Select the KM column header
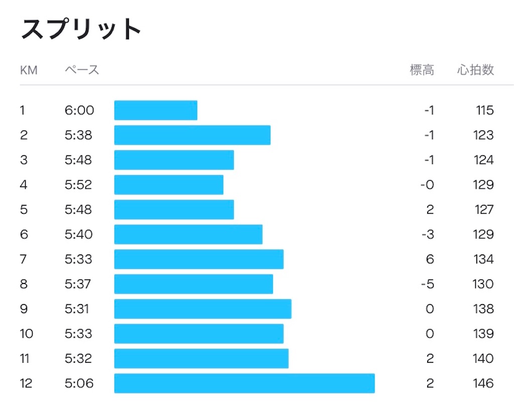Viewport: 514px width, 420px height. [x=29, y=70]
